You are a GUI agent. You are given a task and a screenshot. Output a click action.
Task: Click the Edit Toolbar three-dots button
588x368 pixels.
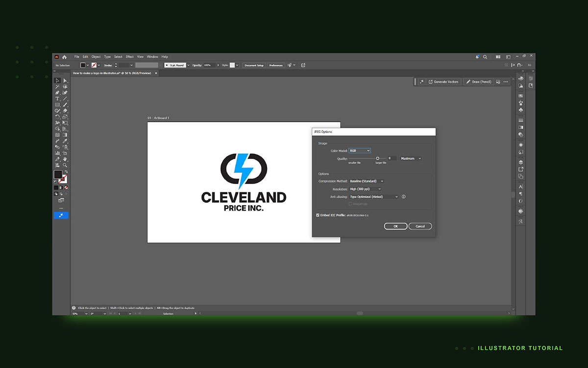point(61,208)
